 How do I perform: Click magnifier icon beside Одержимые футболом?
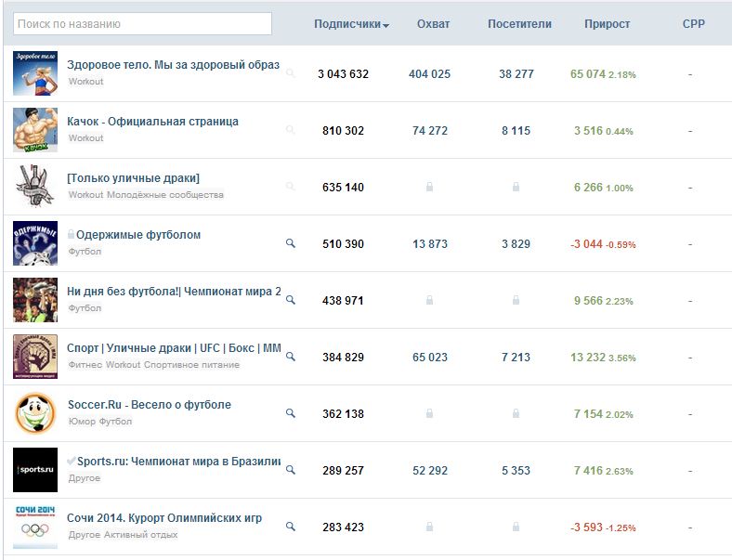pos(291,243)
